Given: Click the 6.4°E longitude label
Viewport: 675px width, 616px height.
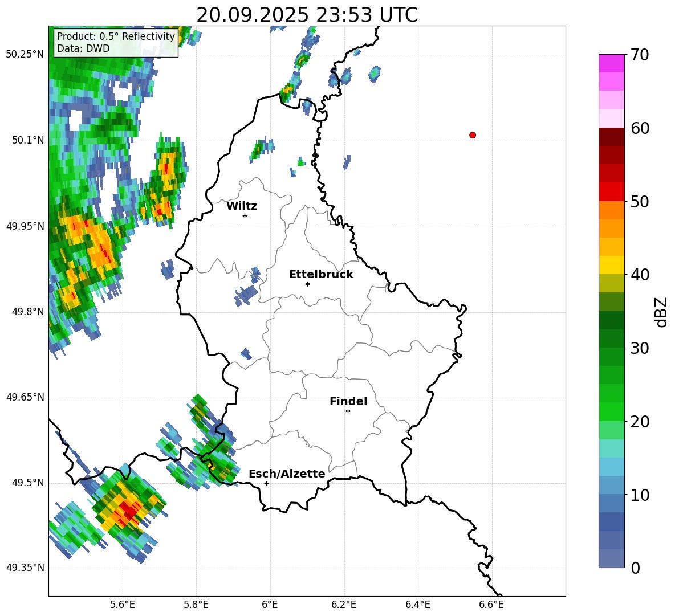Looking at the screenshot, I should point(417,605).
